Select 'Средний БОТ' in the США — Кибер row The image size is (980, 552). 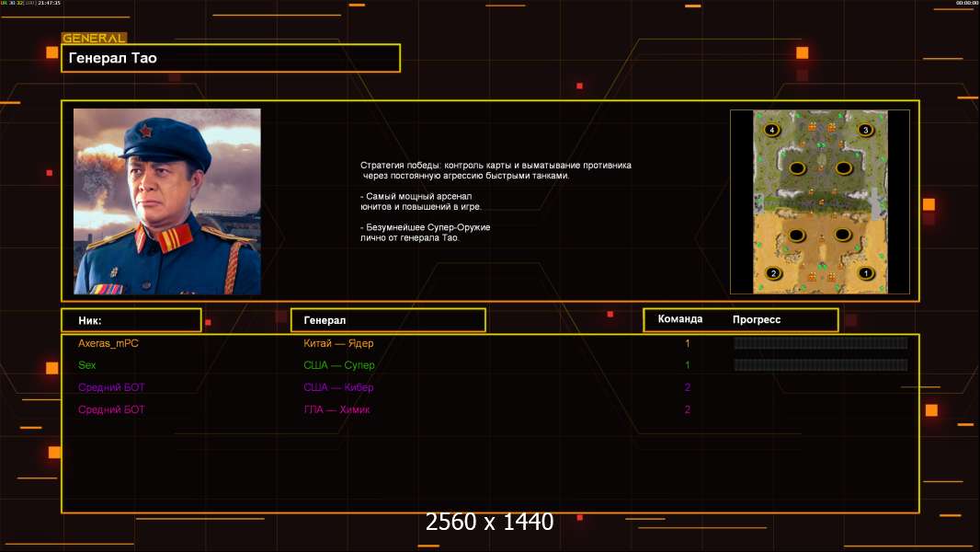pyautogui.click(x=111, y=387)
